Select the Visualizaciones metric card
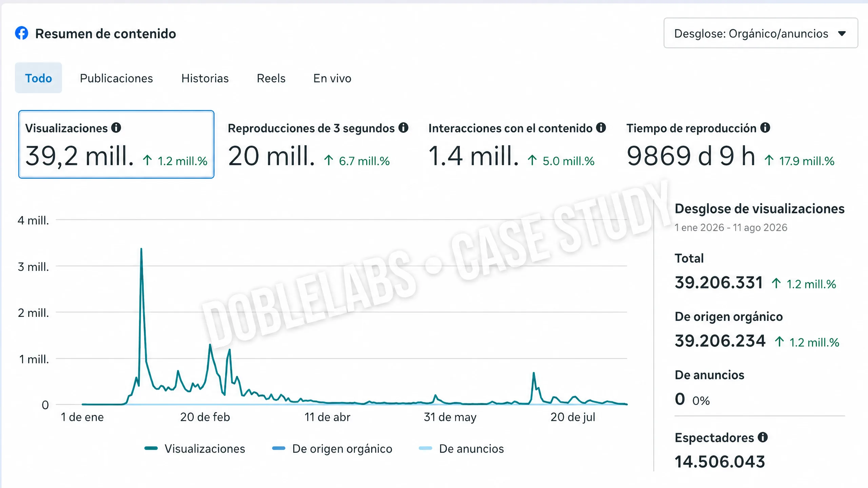Viewport: 868px width, 488px height. click(116, 144)
